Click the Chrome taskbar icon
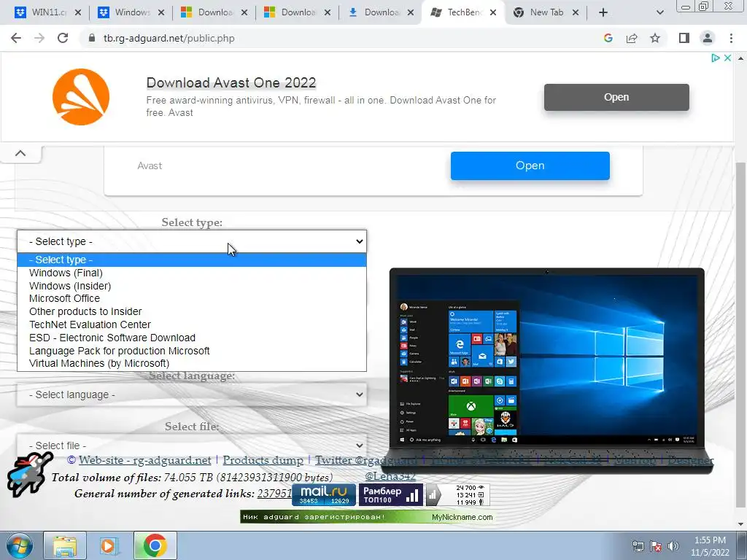 coord(155,545)
